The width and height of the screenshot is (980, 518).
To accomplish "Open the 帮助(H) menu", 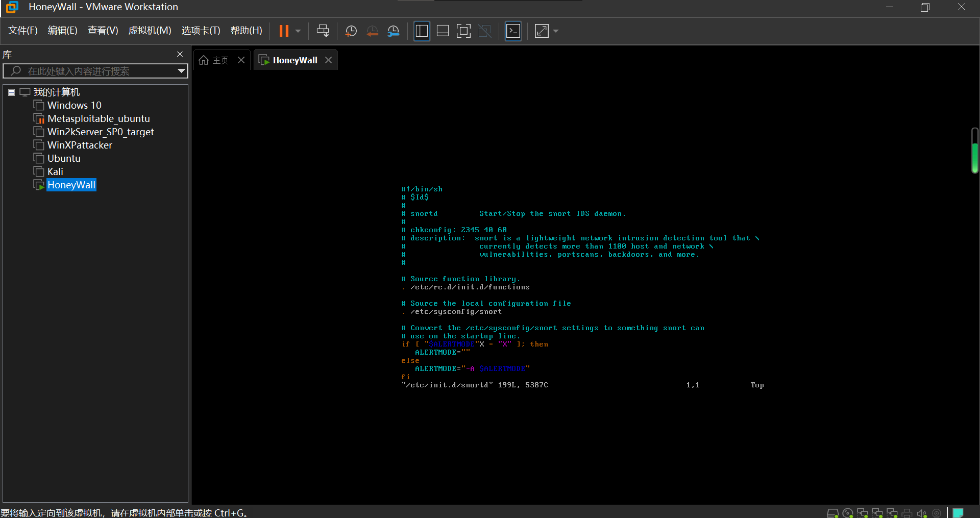I will (247, 31).
